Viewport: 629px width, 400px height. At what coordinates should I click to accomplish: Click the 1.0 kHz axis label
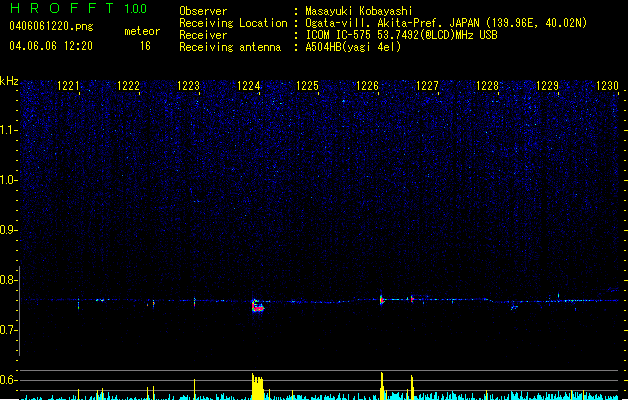click(8, 180)
